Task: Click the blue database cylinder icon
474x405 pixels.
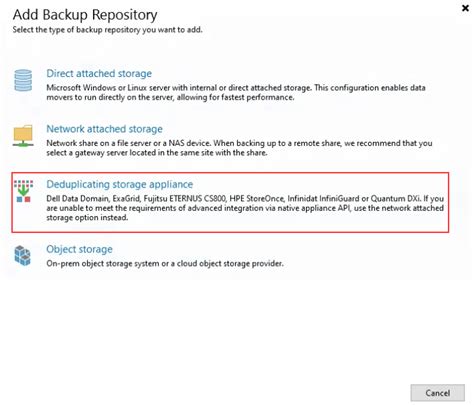Action: pos(23,80)
